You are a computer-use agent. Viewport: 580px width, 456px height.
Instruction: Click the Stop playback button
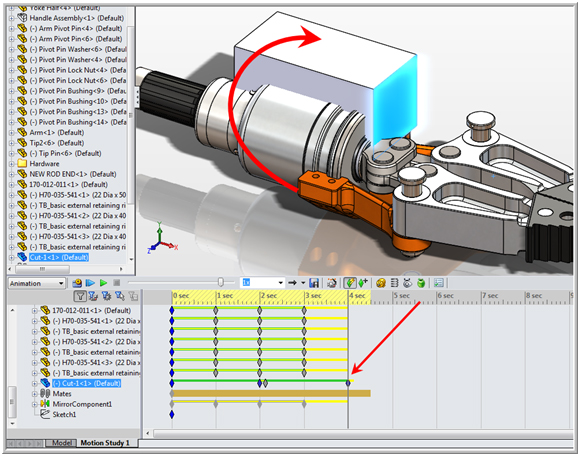117,283
